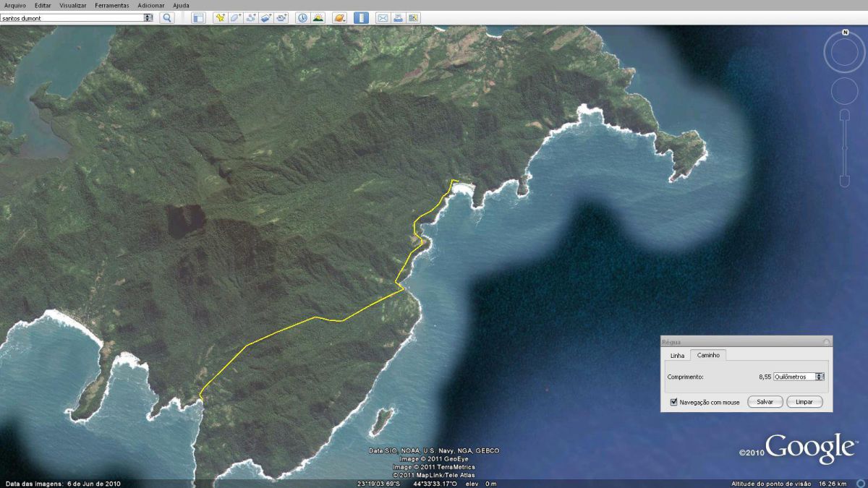Add a placemark with the pushpin icon

[220, 17]
